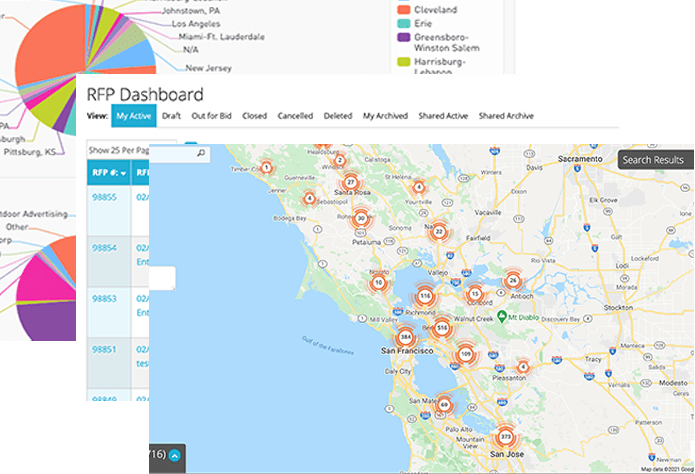Click the Miami-Ft. Lauderdale pie label
The image size is (695, 474).
(x=222, y=37)
